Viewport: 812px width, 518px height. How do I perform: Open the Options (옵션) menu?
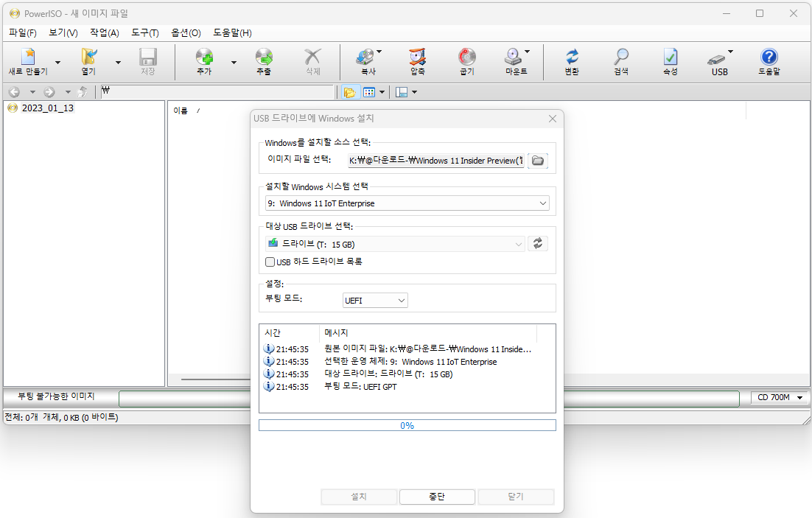point(186,32)
